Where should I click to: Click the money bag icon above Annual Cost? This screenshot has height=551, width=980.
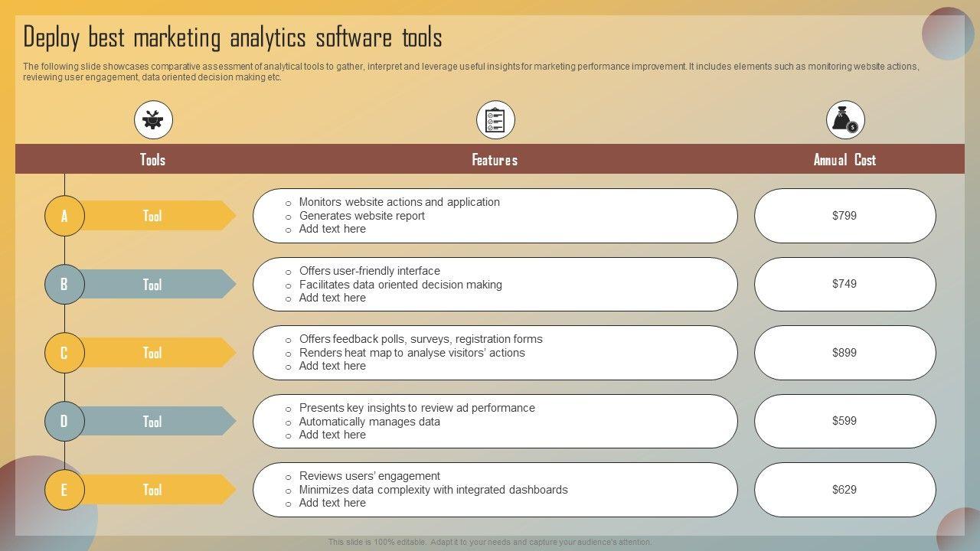tap(845, 120)
